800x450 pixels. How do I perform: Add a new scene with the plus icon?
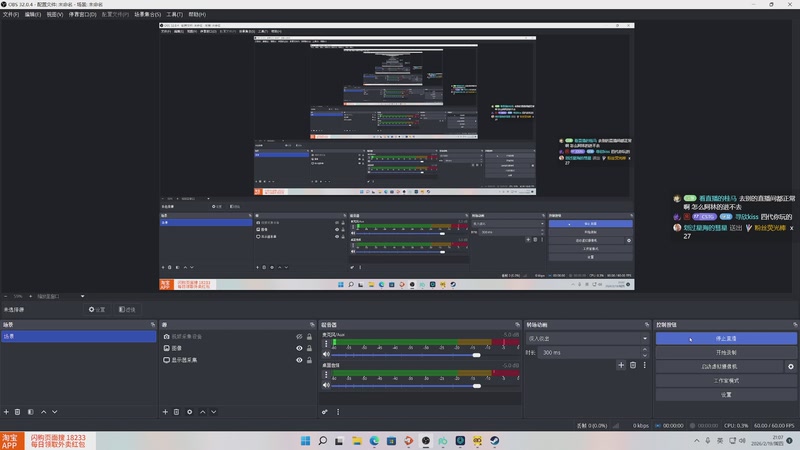(6, 412)
